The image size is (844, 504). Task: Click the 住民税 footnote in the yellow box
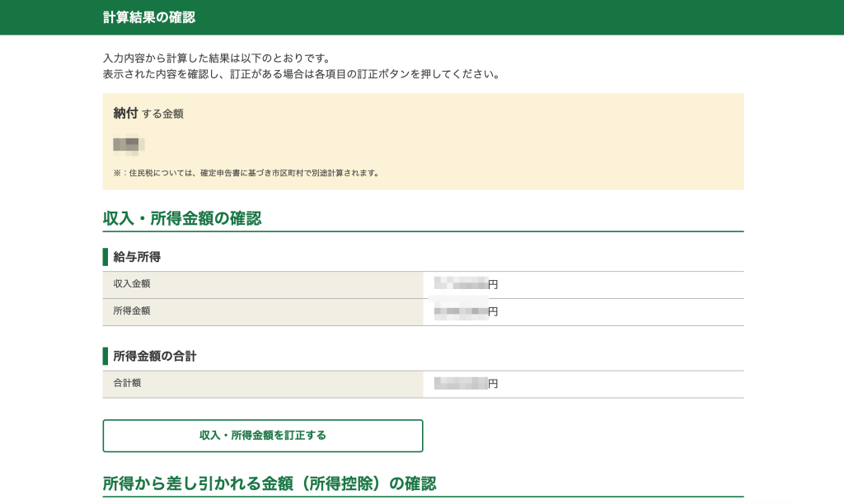(246, 173)
